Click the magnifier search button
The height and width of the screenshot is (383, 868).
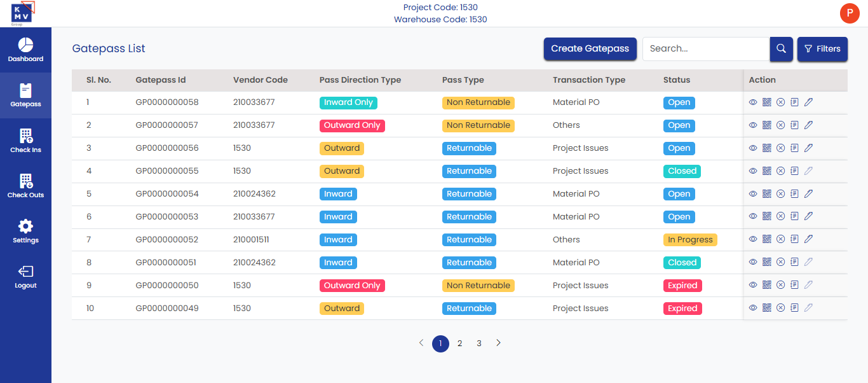[x=781, y=49]
